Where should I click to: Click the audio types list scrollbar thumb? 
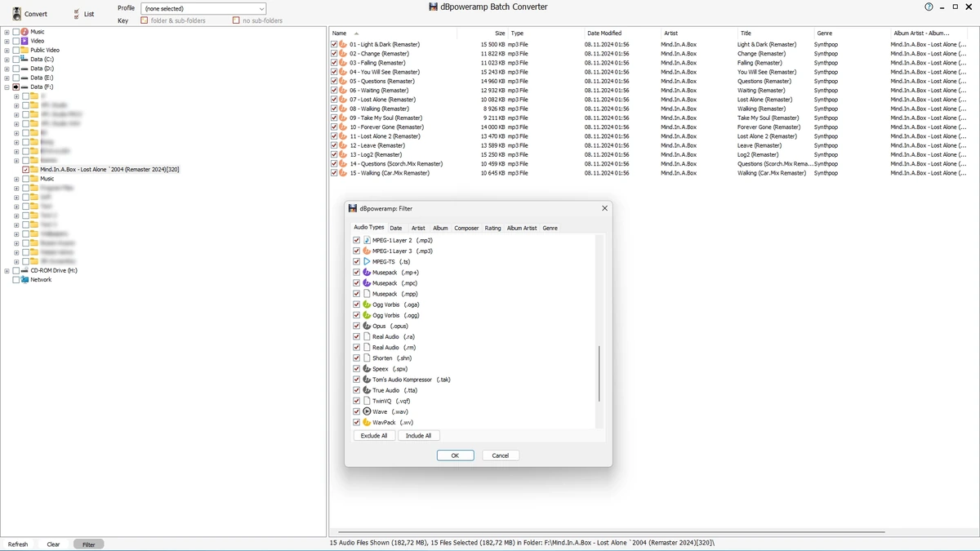[x=599, y=373]
